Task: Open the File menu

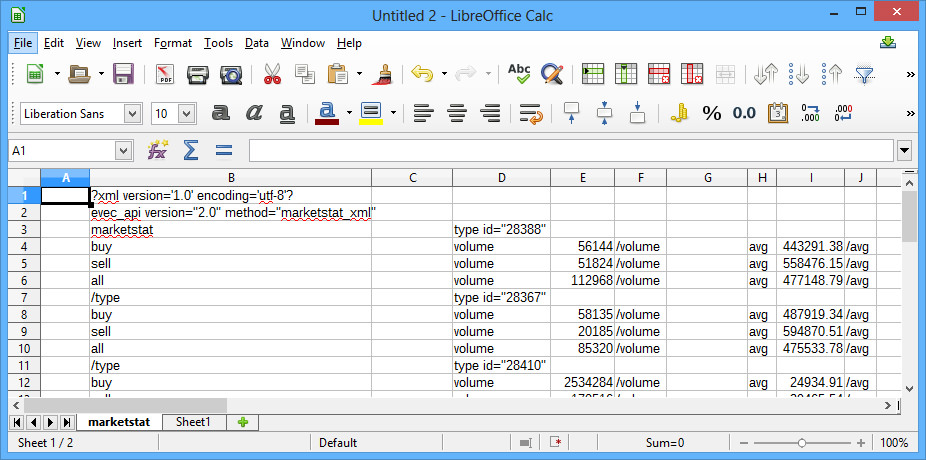Action: 22,43
